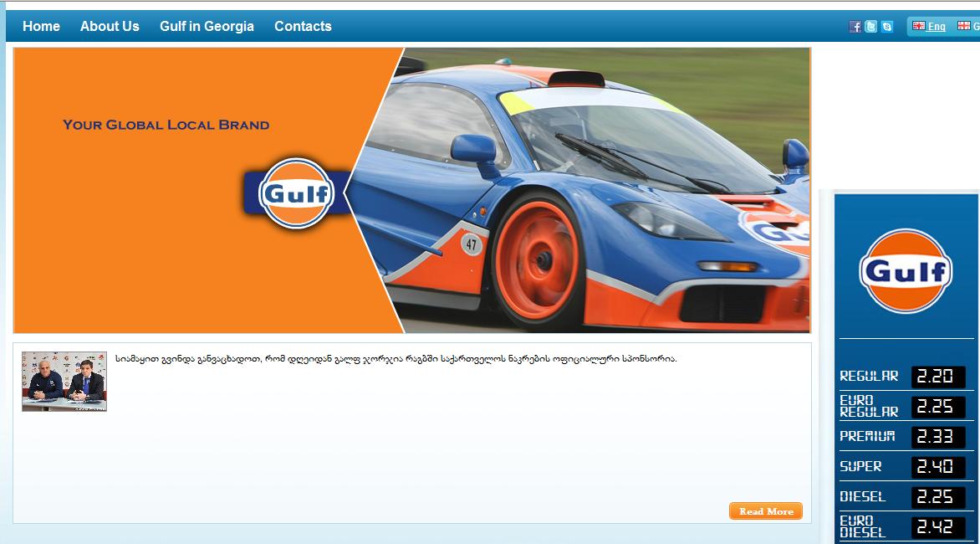Click the SUPER fuel label
Screen dimensions: 980x544
[860, 466]
